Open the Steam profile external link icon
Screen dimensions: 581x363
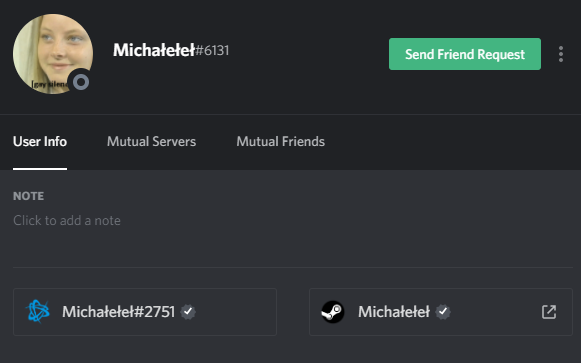coord(549,312)
